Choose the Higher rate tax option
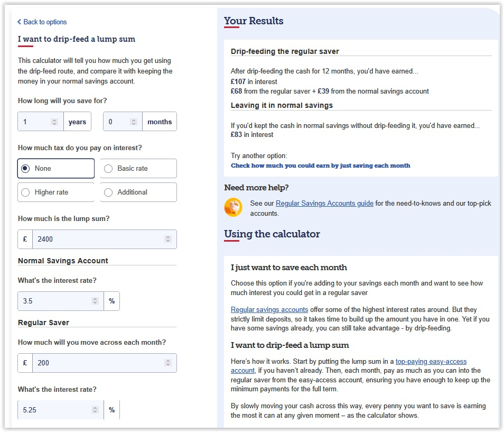The width and height of the screenshot is (504, 432). click(x=56, y=192)
